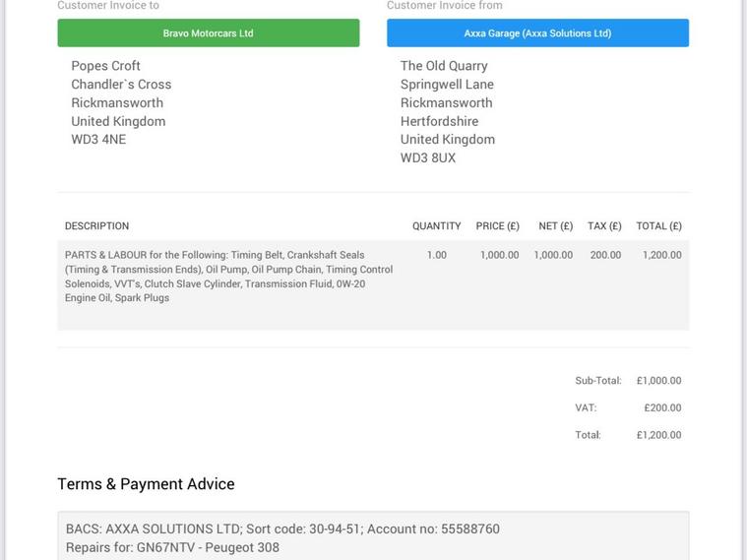Click the line item total 1,200.00
The image size is (747, 560).
(661, 255)
